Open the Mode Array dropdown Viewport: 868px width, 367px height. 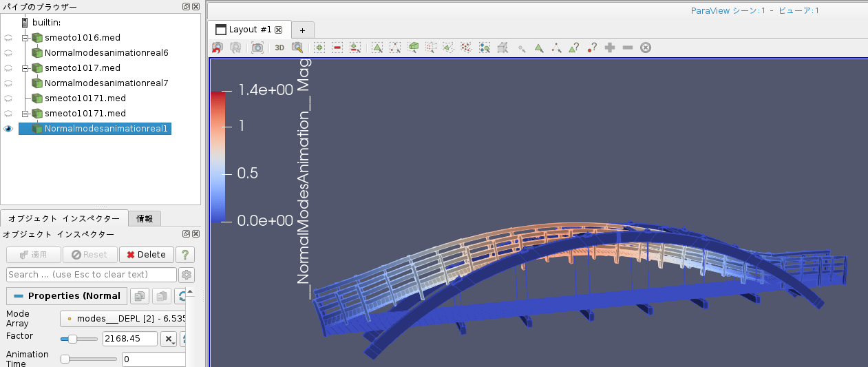coord(124,319)
